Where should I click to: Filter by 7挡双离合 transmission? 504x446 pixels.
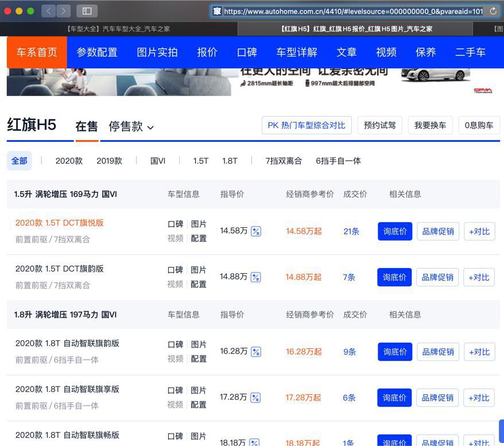pos(284,161)
